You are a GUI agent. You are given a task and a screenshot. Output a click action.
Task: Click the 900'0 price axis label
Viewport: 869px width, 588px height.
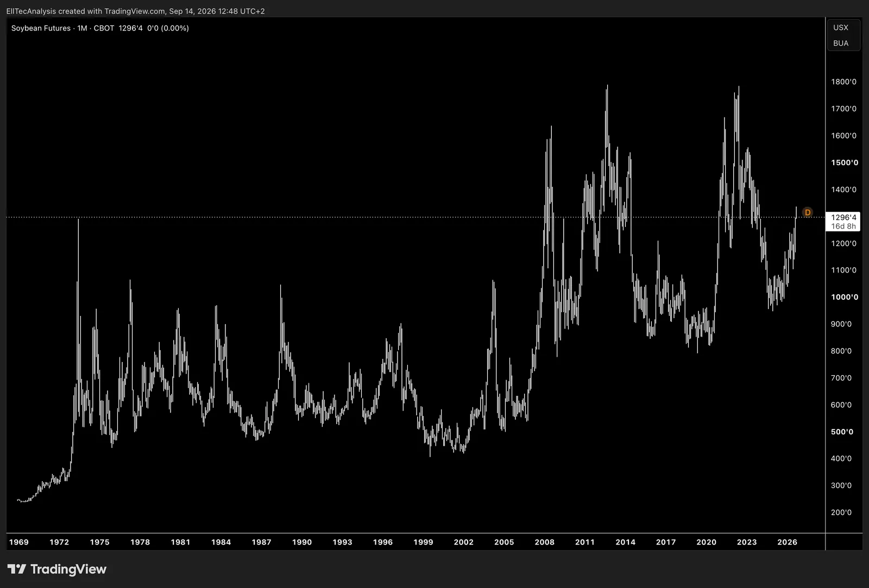(x=841, y=324)
